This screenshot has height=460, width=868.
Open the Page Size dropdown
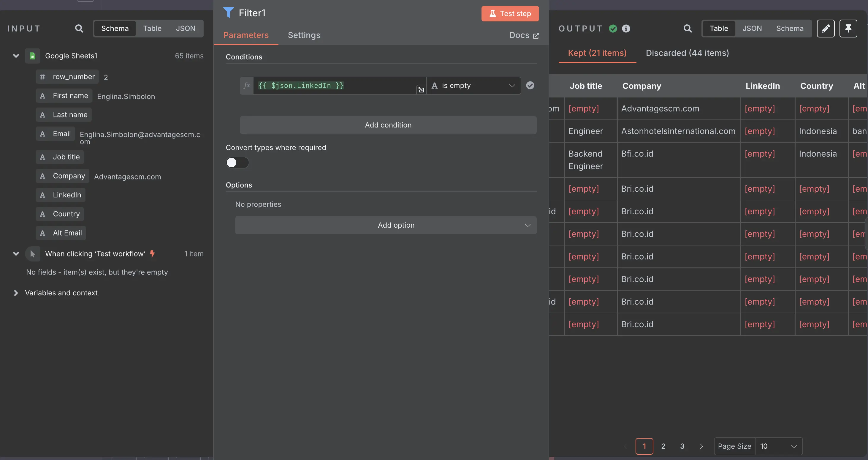778,446
